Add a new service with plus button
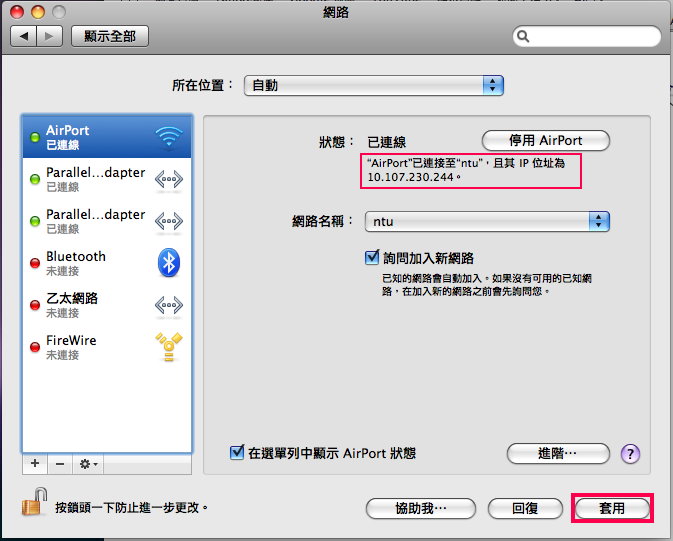Viewport: 673px width, 541px height. click(x=35, y=464)
